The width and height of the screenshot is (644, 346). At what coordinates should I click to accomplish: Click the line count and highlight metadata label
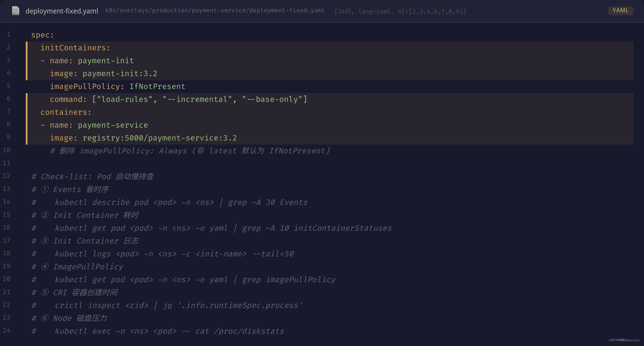[x=400, y=12]
